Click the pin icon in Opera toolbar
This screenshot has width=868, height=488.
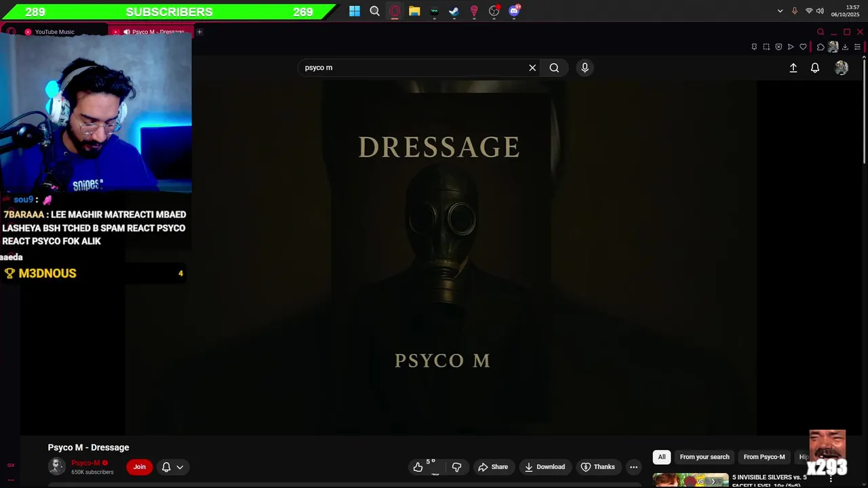tap(754, 47)
